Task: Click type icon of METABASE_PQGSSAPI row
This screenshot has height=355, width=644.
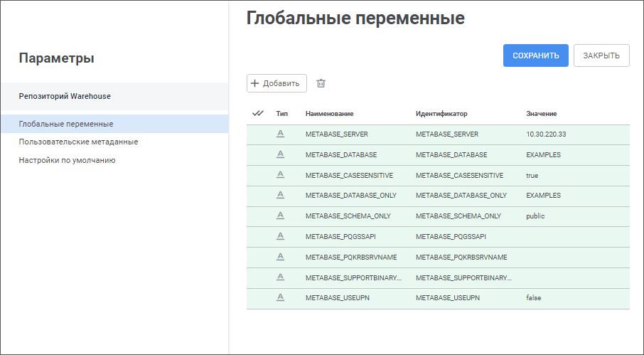Action: (280, 236)
